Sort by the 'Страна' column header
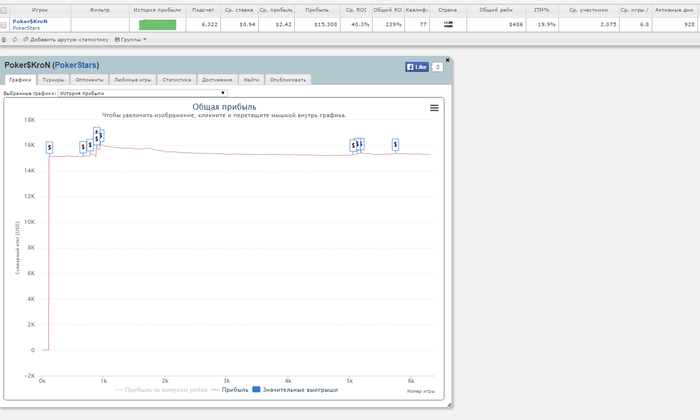 (x=448, y=10)
